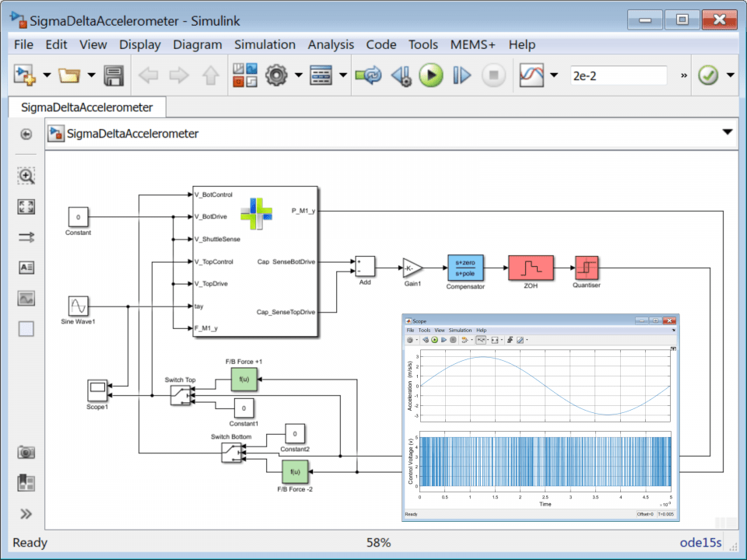Open Model Configuration Parameters gear
The width and height of the screenshot is (747, 560).
(x=276, y=75)
